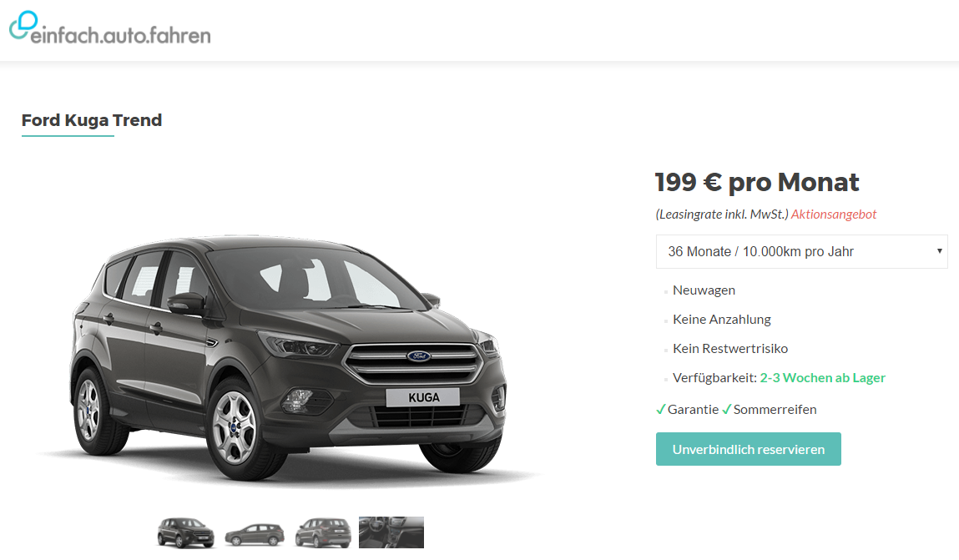
Task: Click the einfach.auto.fahren logo text
Action: tap(120, 35)
